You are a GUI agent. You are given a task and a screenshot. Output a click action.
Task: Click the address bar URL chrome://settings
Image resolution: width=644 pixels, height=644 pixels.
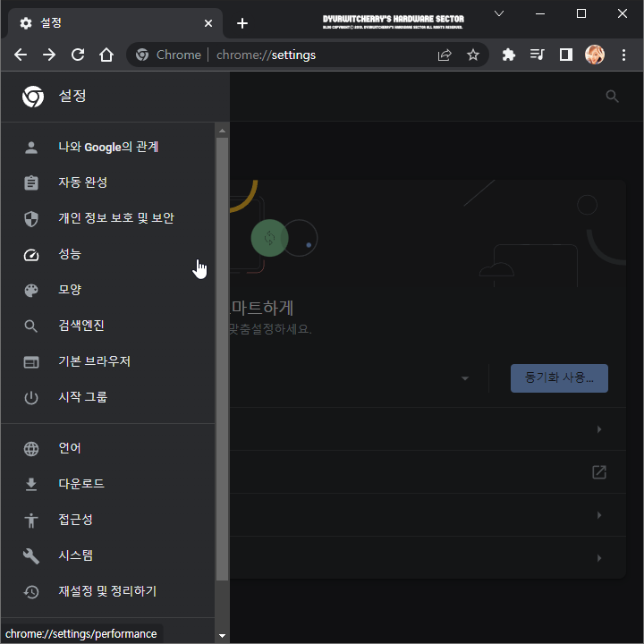pyautogui.click(x=266, y=55)
